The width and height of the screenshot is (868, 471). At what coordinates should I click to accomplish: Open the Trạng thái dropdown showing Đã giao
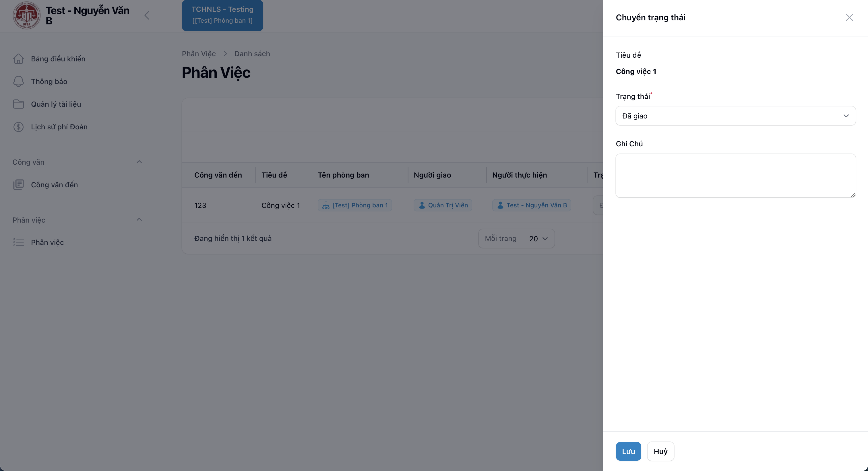click(735, 116)
